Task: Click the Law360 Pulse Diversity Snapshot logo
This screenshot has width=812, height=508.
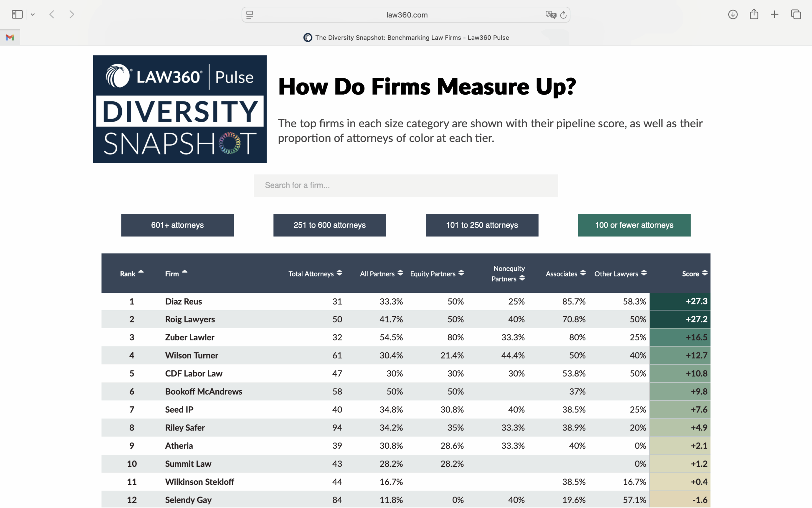Action: click(180, 109)
